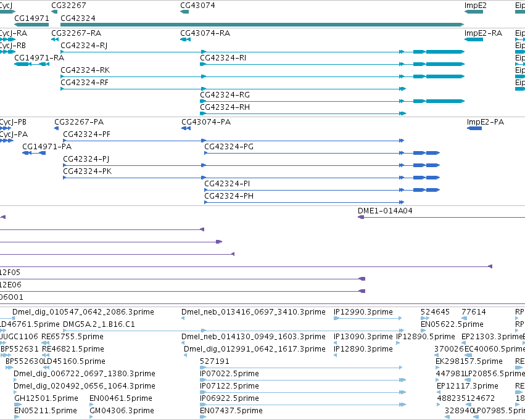
Task: Click Dmel_neb_013416_0697_3410.3prime EST label
Action: 254,312
